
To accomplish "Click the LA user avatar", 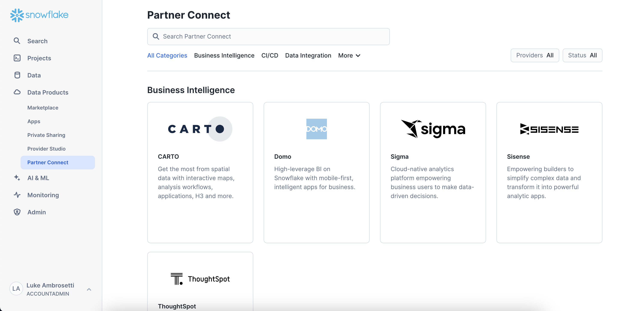I will pos(16,289).
